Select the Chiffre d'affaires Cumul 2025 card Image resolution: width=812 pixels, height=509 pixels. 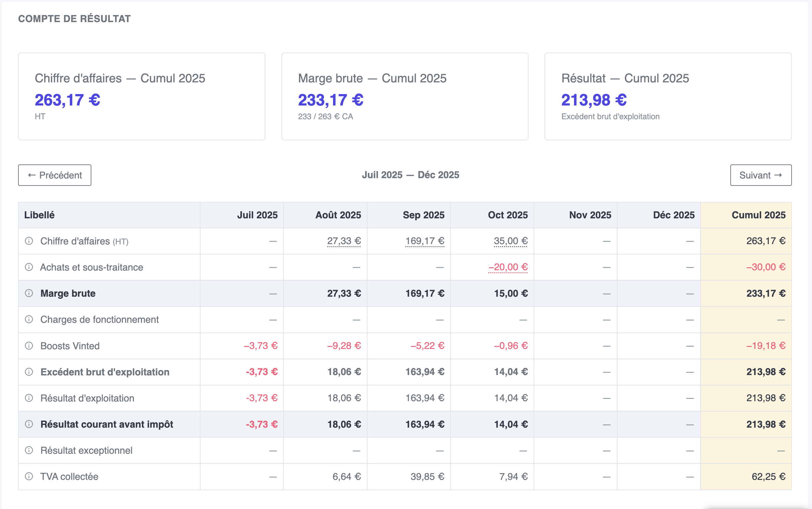point(142,96)
